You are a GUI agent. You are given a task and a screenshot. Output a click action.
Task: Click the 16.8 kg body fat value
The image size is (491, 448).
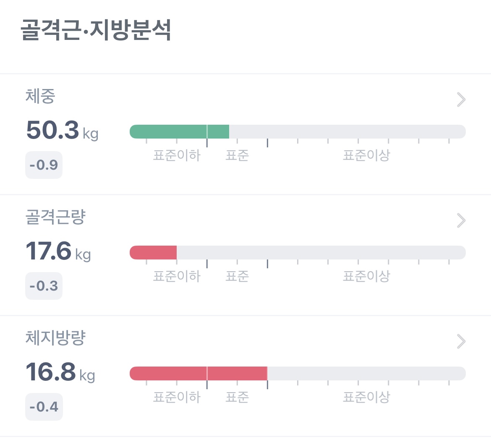(x=60, y=372)
